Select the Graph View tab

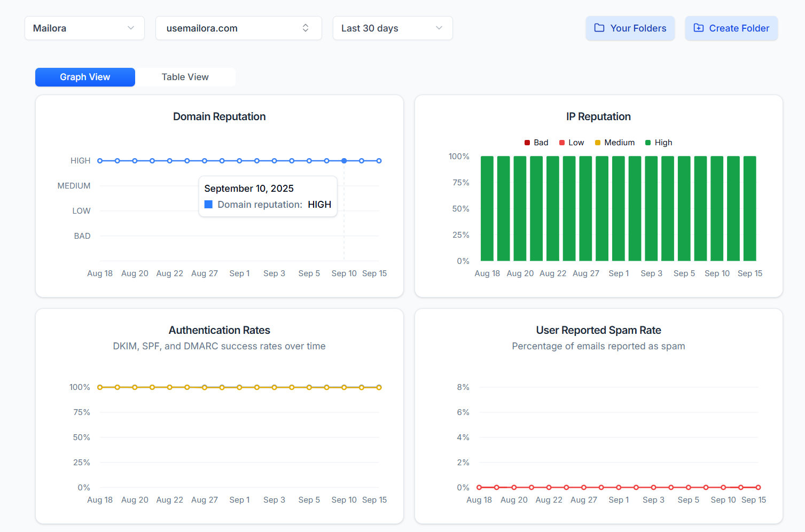tap(85, 77)
